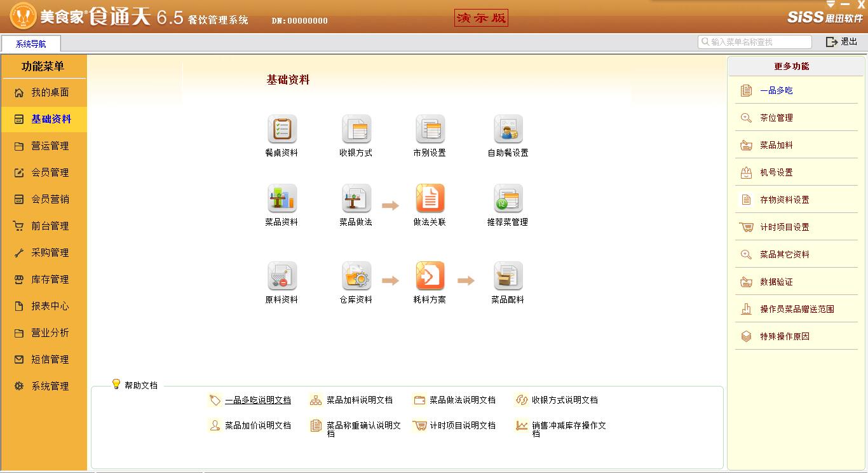Open the 菜品加价说明文档 help link
Image resolution: width=868 pixels, height=473 pixels.
click(x=258, y=426)
